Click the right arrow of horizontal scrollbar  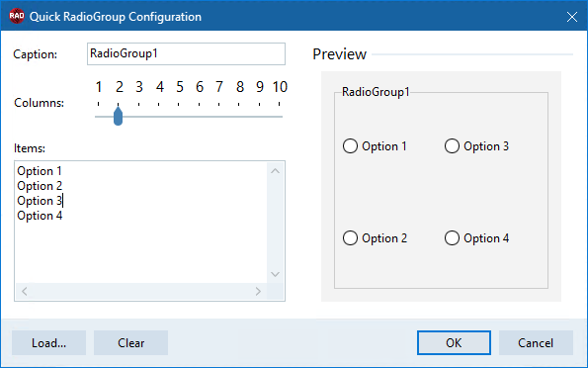258,292
